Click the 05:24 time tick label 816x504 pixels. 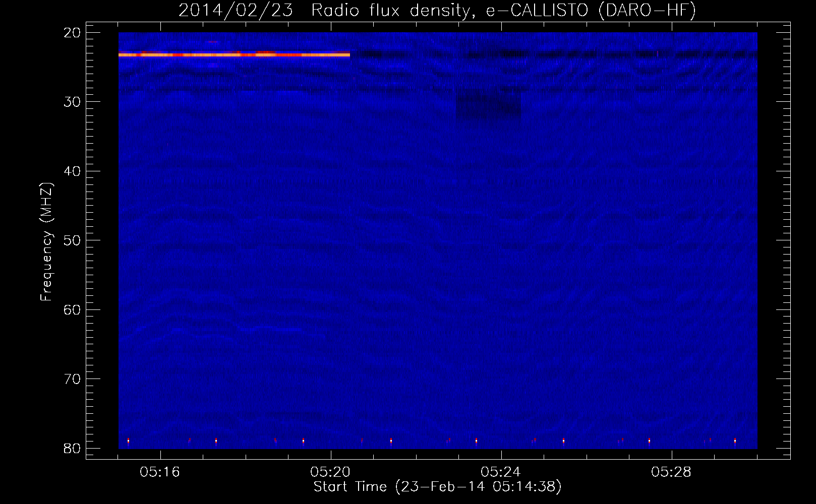(501, 472)
